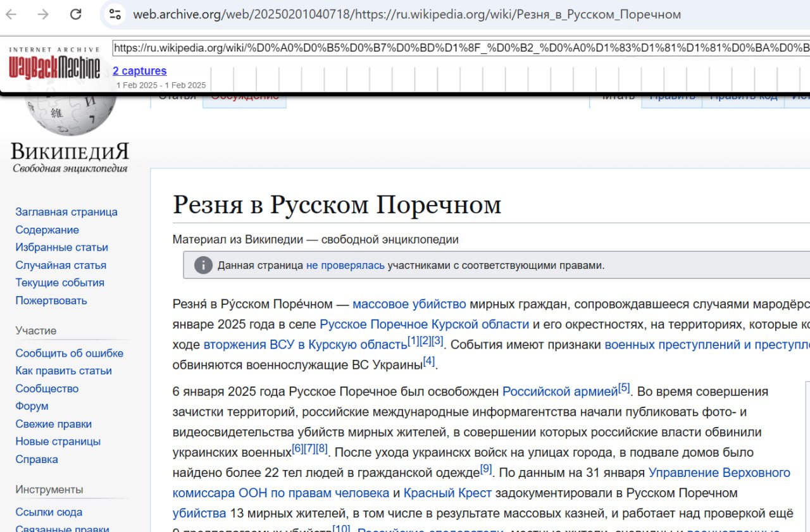810x532 pixels.
Task: Go to Случайная статья
Action: [x=61, y=265]
